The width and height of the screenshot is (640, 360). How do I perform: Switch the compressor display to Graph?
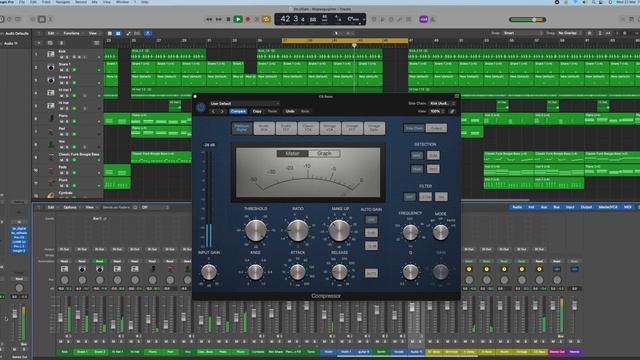pos(324,153)
